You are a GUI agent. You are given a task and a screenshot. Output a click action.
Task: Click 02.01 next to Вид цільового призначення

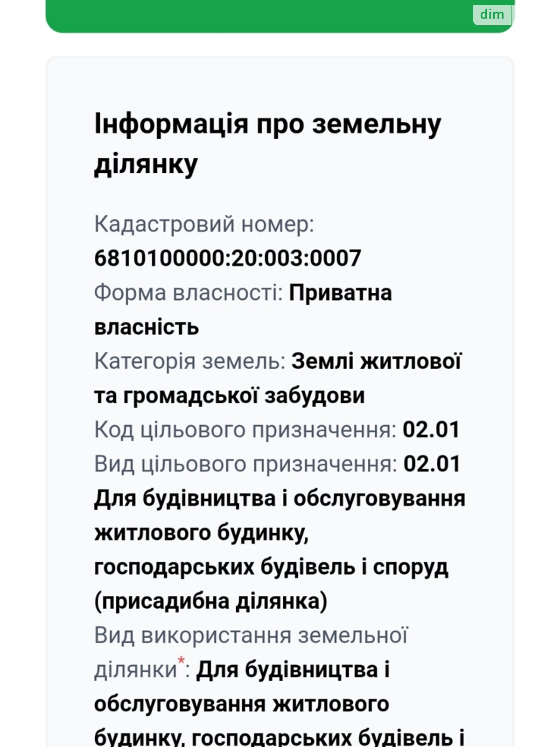pos(432,464)
